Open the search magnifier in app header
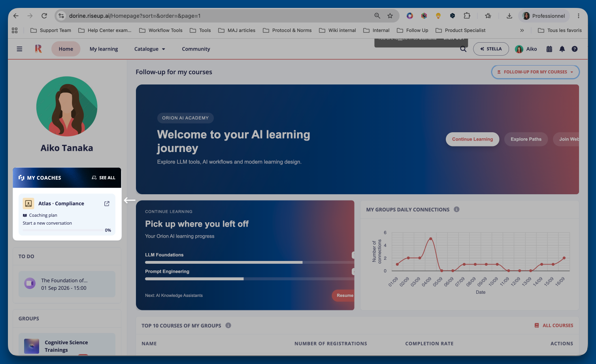Viewport: 596px width, 364px height. tap(463, 49)
